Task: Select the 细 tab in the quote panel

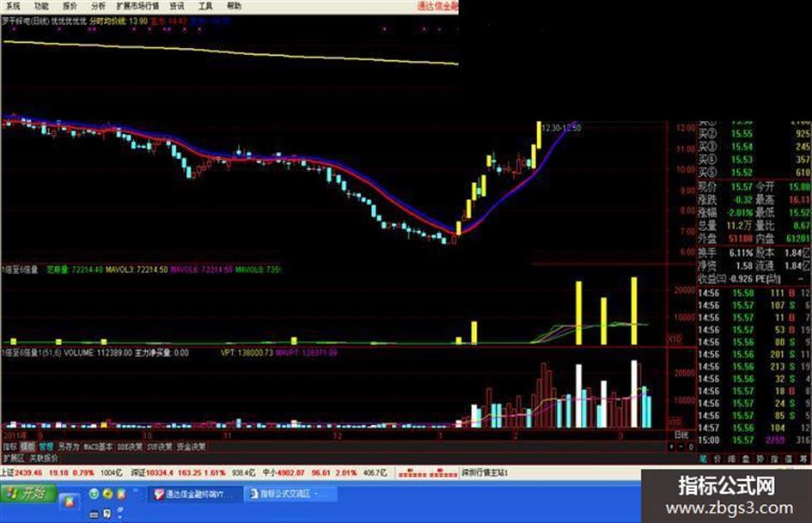Action: click(x=732, y=459)
